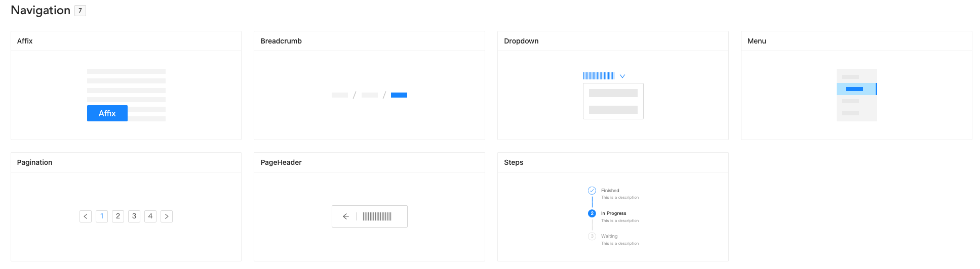Screen dimensions: 980x269
Task: Click the "Finished" step label
Action: [610, 191]
